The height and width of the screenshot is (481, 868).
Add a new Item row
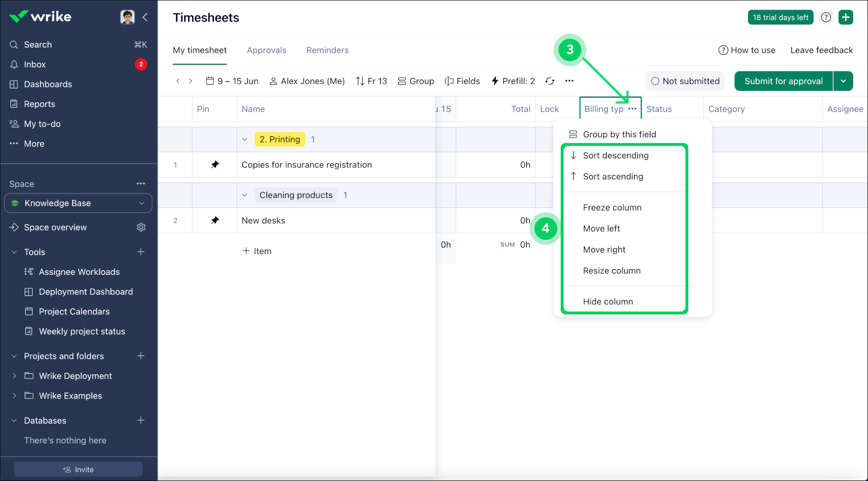pos(257,251)
